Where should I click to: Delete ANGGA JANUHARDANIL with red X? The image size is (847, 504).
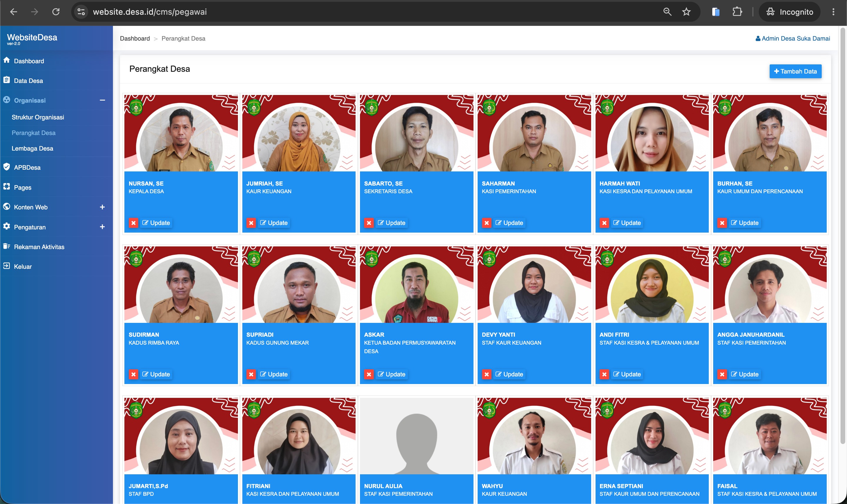(722, 374)
